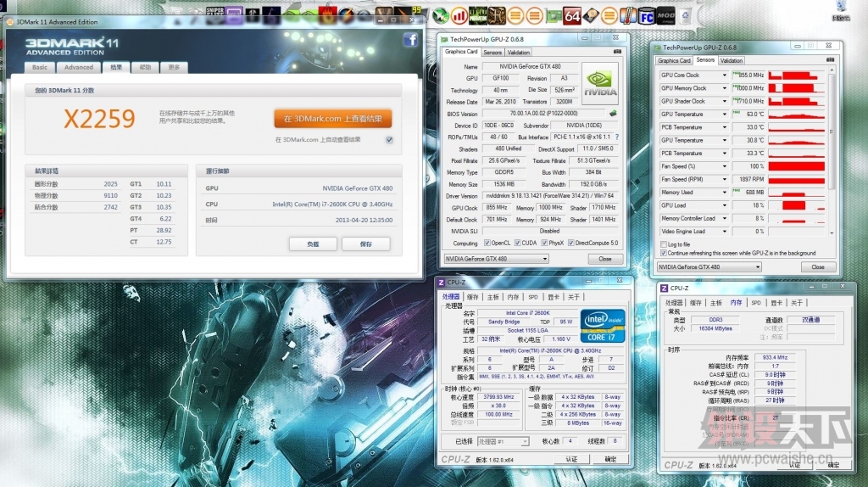
Task: Toggle the DirectCompute 5.0 checkbox
Action: 570,243
